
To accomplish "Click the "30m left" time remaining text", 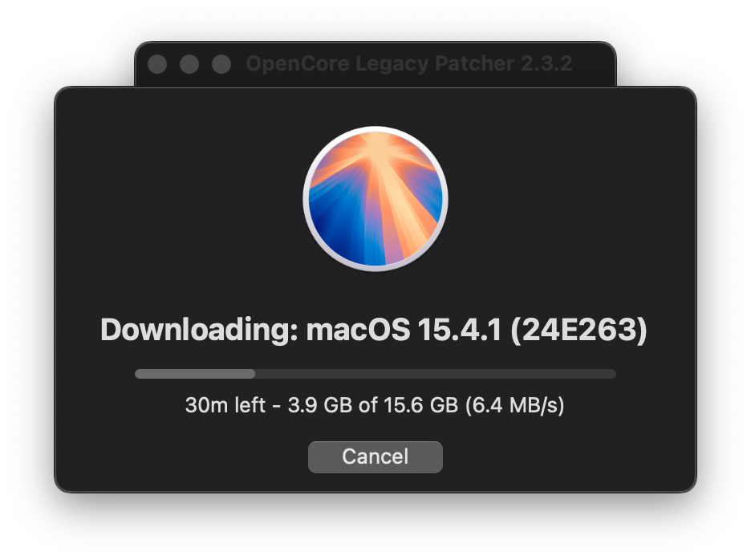I will pos(225,406).
